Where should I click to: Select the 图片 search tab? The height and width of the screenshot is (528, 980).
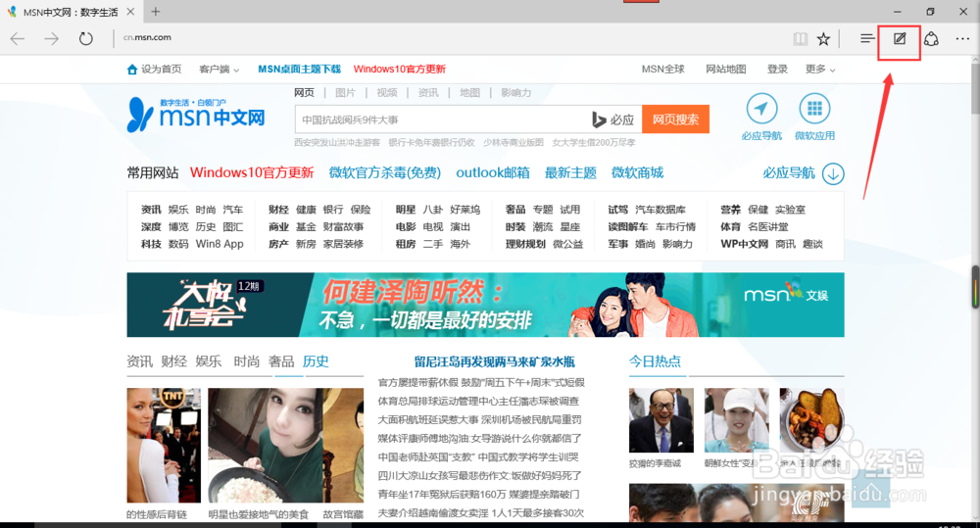coord(345,92)
